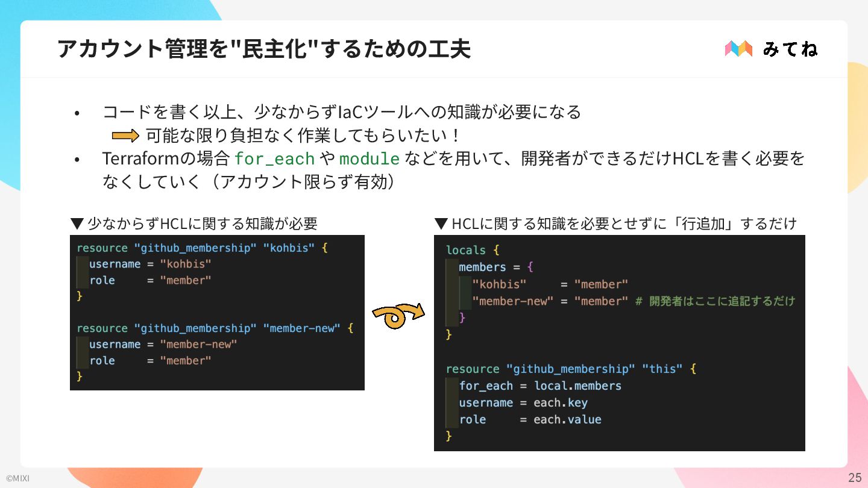Click the code line username = "member-new"

[163, 344]
